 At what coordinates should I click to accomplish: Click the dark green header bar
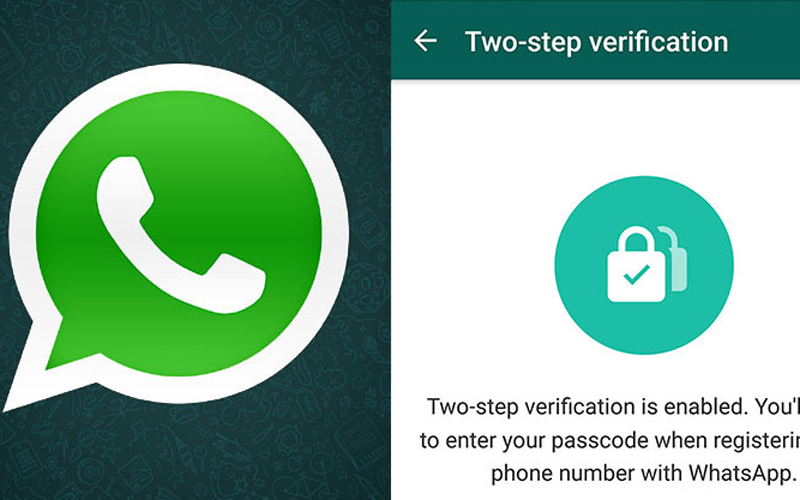(x=595, y=40)
